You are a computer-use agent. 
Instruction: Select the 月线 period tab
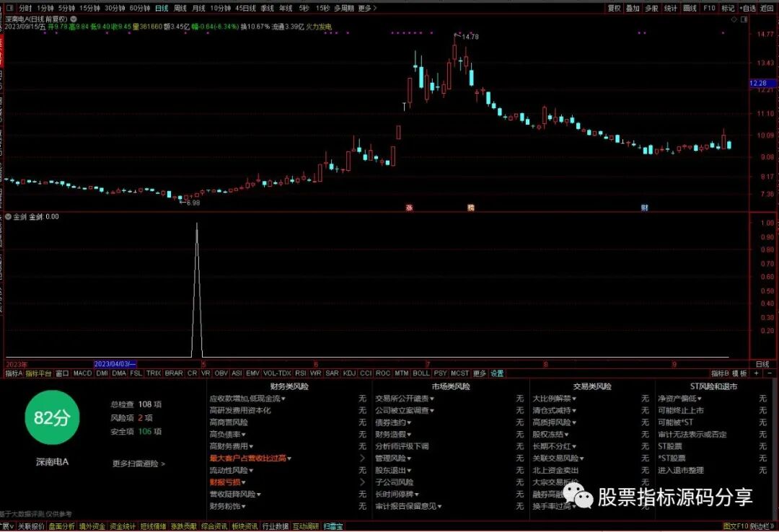tap(199, 9)
